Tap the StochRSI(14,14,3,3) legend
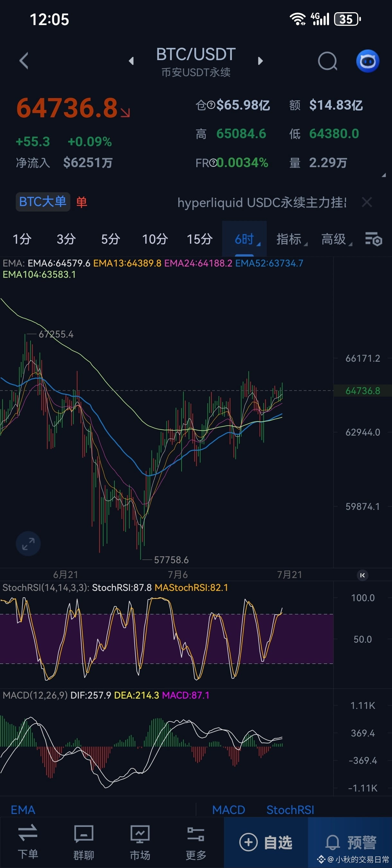392x868 pixels. (46, 588)
